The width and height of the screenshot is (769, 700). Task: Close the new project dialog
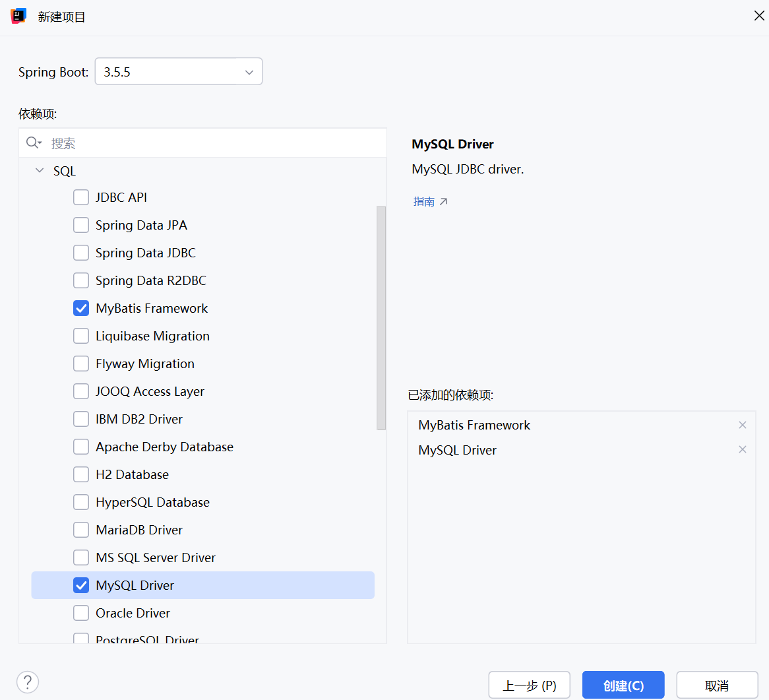pos(758,16)
